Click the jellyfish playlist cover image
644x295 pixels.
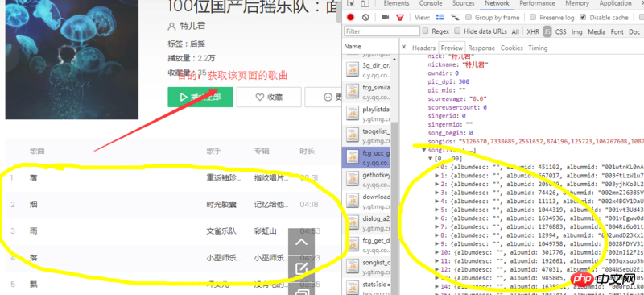coord(72,60)
